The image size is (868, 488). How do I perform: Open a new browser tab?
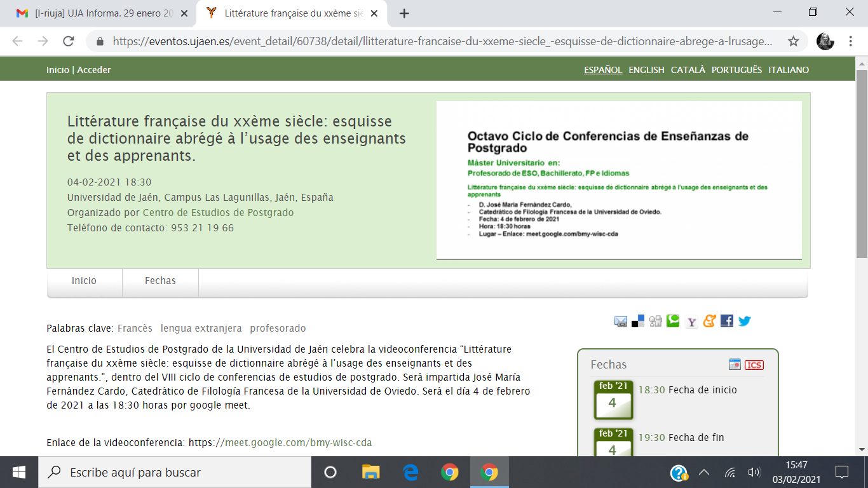tap(404, 13)
